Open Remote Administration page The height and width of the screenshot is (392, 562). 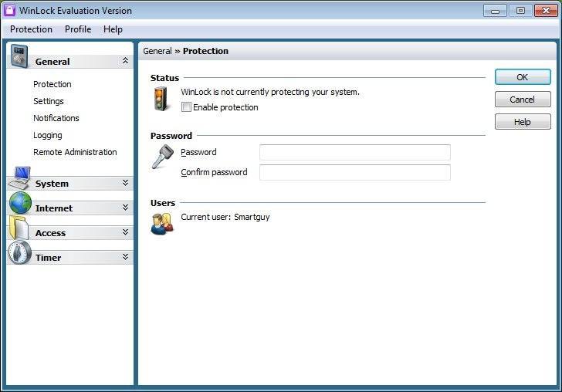75,152
